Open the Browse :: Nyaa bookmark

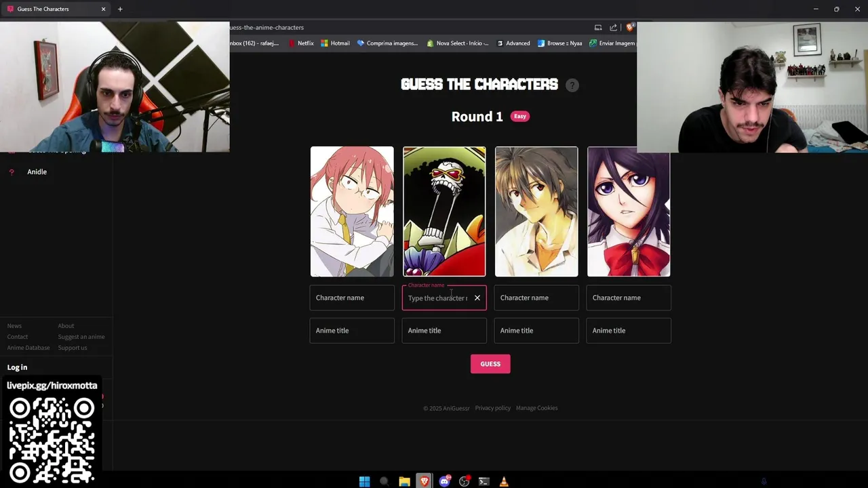[560, 43]
